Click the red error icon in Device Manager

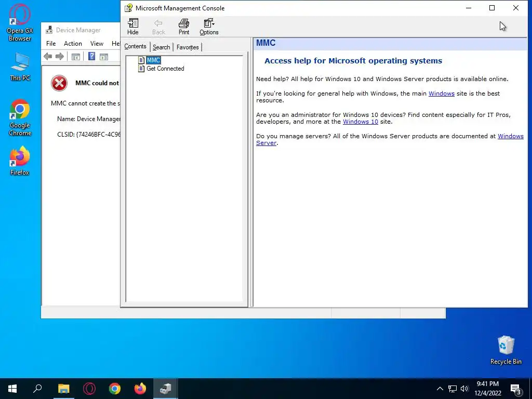tap(59, 83)
